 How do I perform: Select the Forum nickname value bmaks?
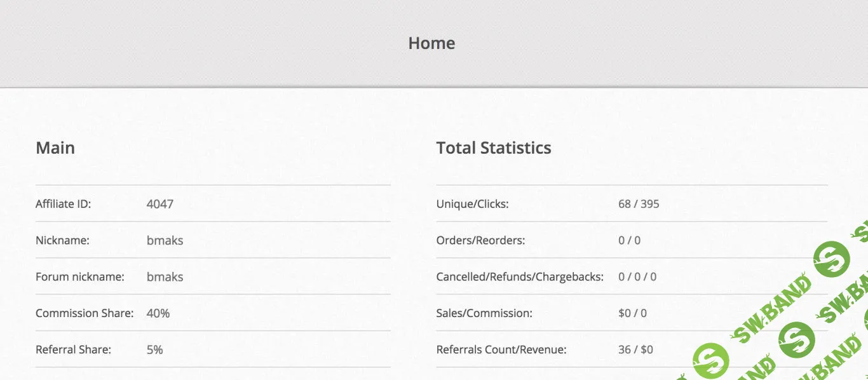pos(165,277)
